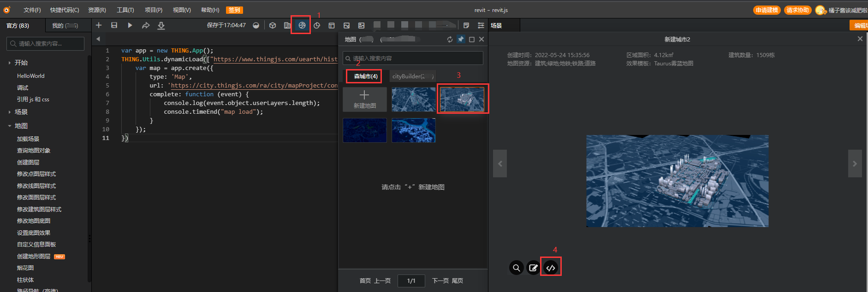The image size is (868, 292).
Task: Click the 1/1 page number field
Action: pos(411,280)
